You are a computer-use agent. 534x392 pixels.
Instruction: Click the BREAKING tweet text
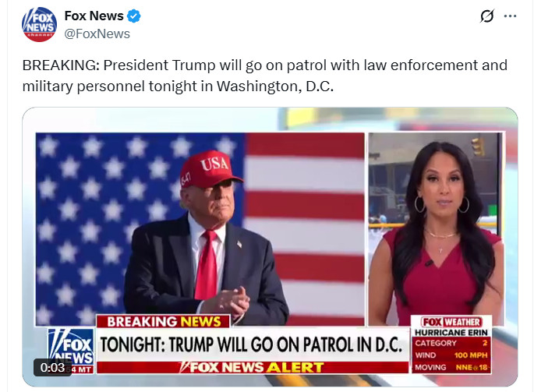tap(264, 76)
